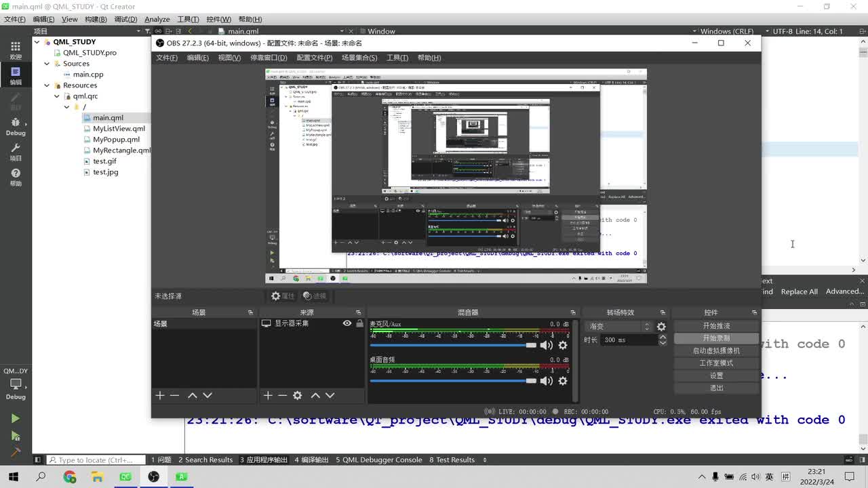The height and width of the screenshot is (488, 868).
Task: Remove source with minus in 来源 panel
Action: point(282,395)
